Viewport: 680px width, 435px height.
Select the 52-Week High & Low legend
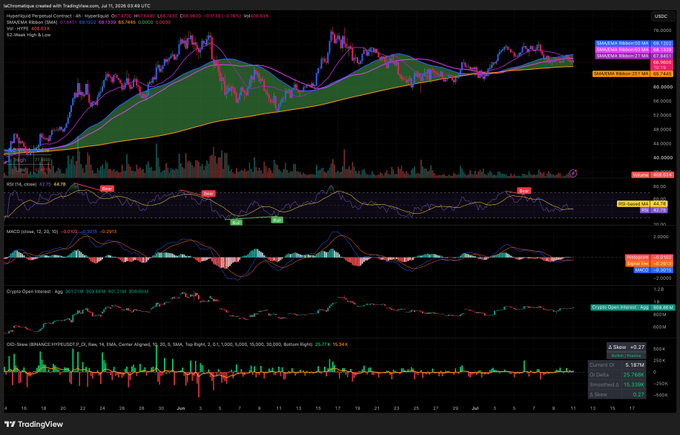[28, 35]
